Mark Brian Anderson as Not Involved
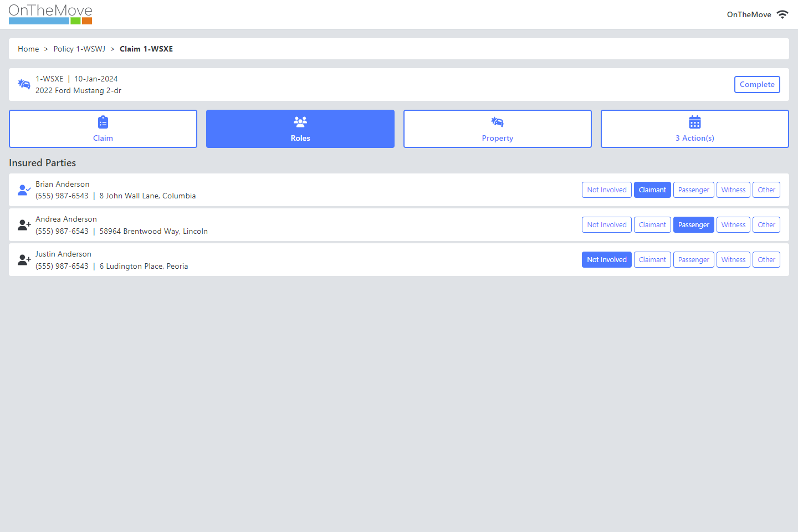Image resolution: width=798 pixels, height=532 pixels. point(606,190)
